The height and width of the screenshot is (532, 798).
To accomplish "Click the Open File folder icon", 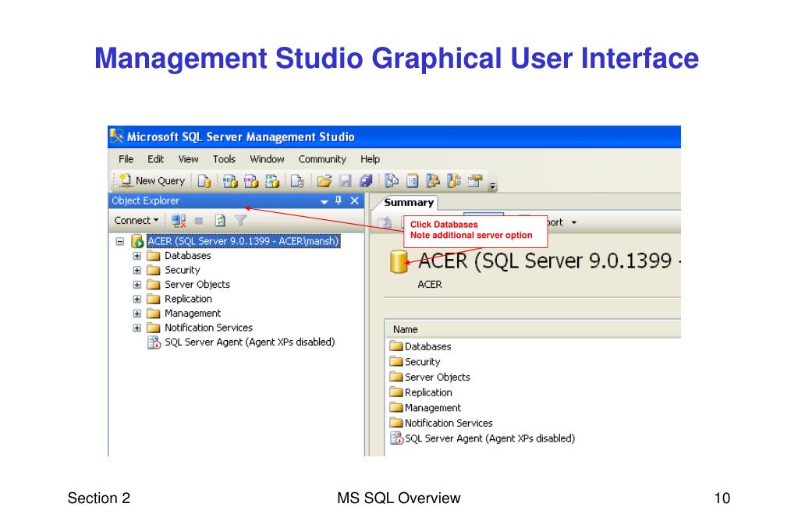I will pyautogui.click(x=325, y=181).
